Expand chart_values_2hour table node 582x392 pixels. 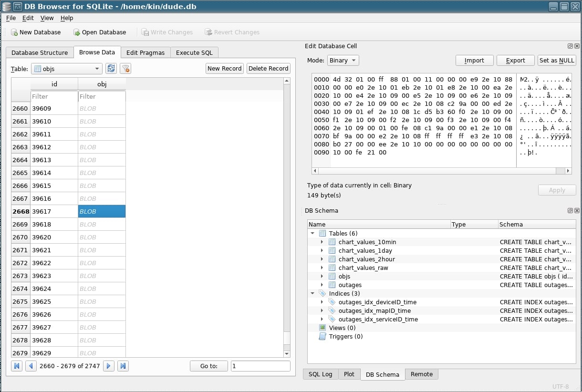322,259
